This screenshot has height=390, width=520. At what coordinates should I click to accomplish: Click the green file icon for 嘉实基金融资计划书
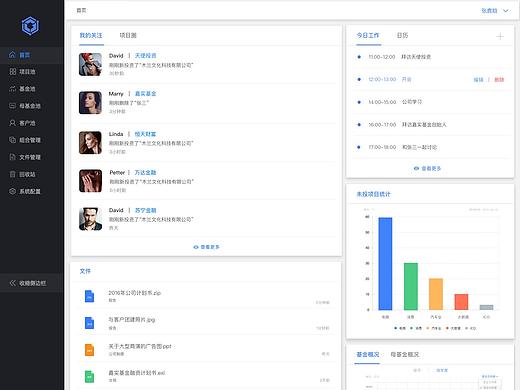[89, 376]
